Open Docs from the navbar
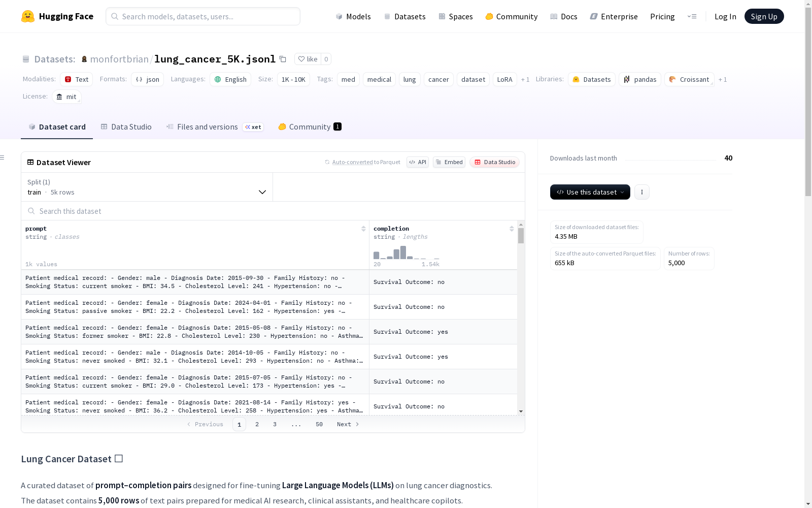The image size is (812, 508). [564, 16]
